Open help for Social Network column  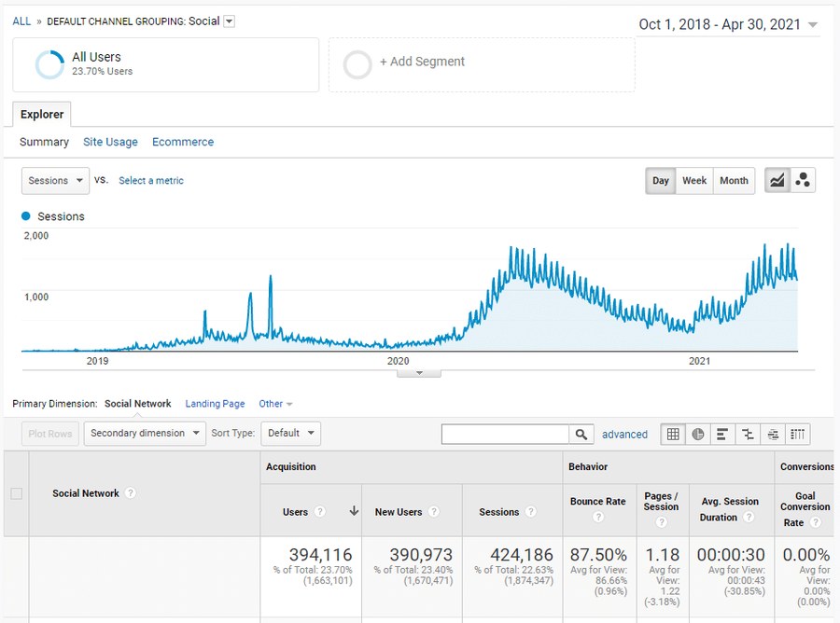pos(130,493)
